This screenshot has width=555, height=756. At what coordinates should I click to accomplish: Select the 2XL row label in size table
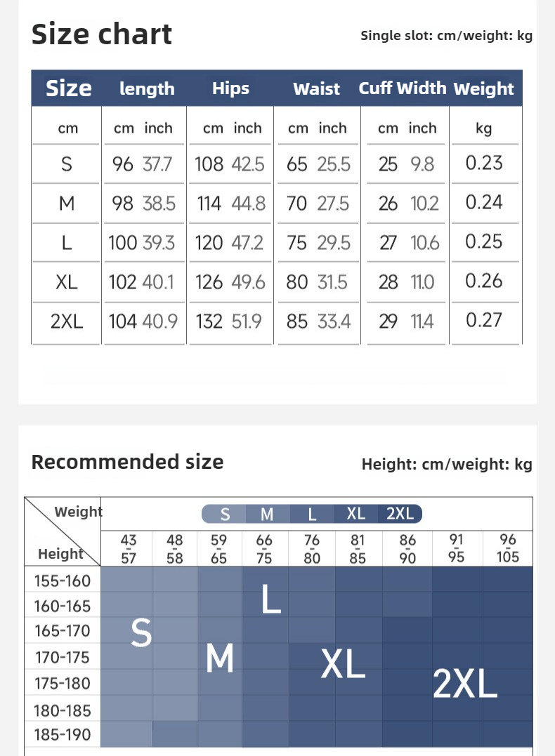click(x=67, y=321)
